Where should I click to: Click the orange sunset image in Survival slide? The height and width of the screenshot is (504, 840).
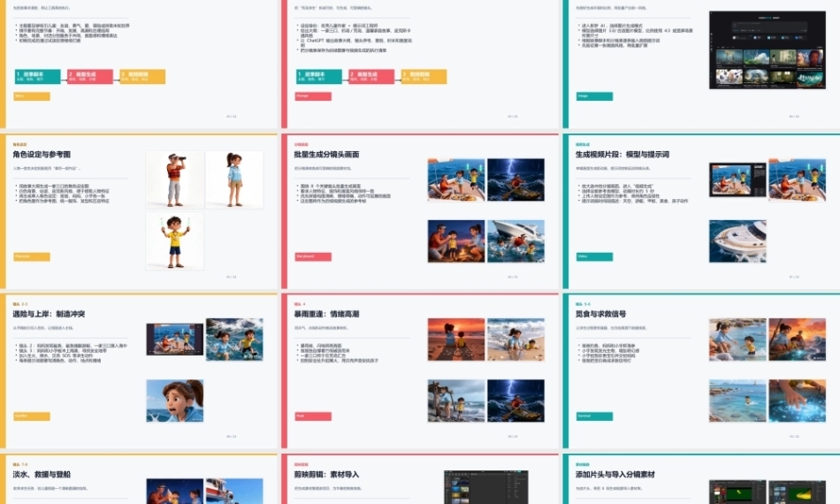pos(798,339)
